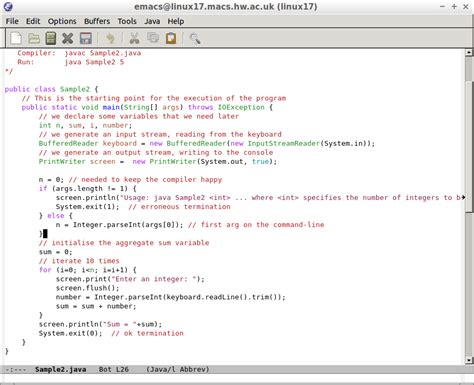Maximize the emacs window
The height and width of the screenshot is (385, 474).
click(454, 6)
